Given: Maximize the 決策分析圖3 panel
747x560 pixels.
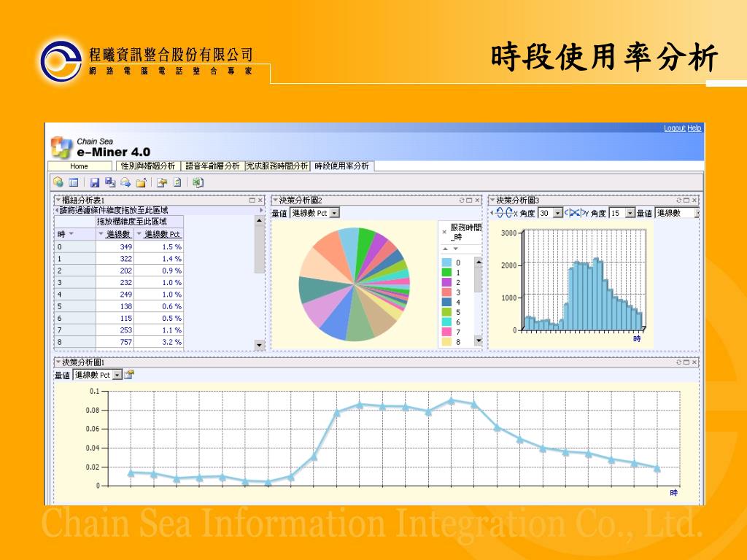Looking at the screenshot, I should coord(686,201).
